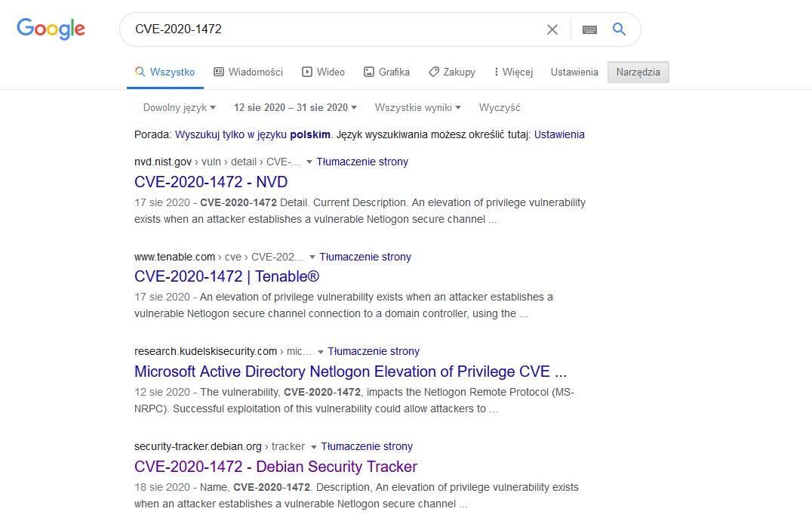Click the Google logo
The image size is (812, 518).
coord(51,29)
